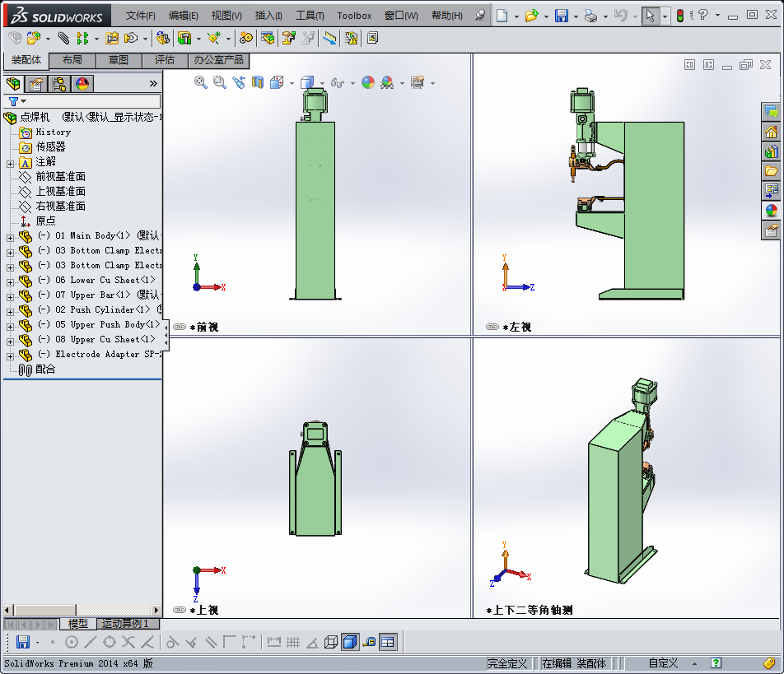This screenshot has width=784, height=674.
Task: Click the Show Hidden Components icon
Action: point(162,38)
